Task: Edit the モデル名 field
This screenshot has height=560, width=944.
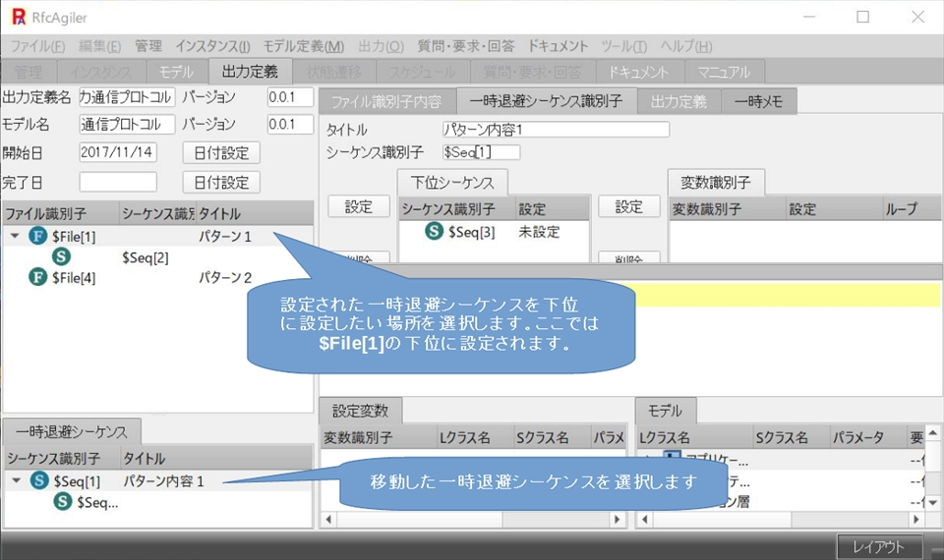Action: point(127,125)
